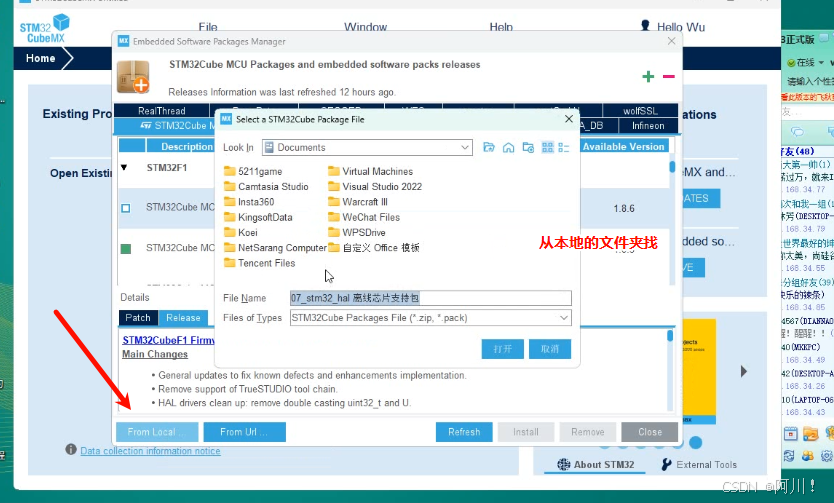
Task: Open the Warcraft III folder
Action: coord(358,202)
